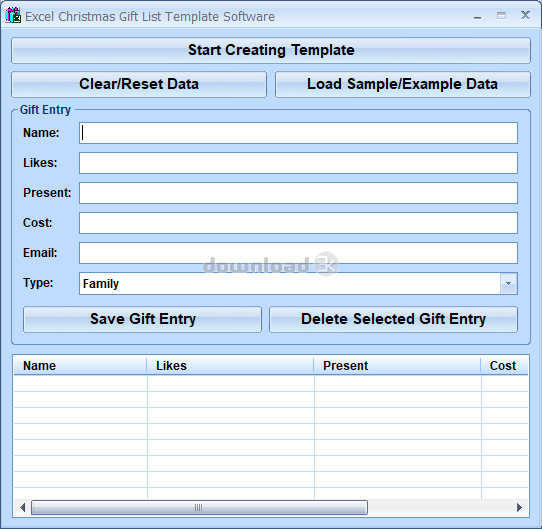Focus the Name input field

(298, 133)
